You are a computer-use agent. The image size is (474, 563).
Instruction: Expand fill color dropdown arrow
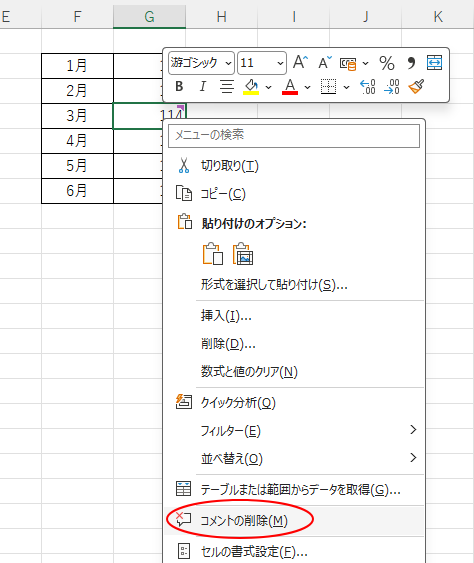click(x=269, y=87)
